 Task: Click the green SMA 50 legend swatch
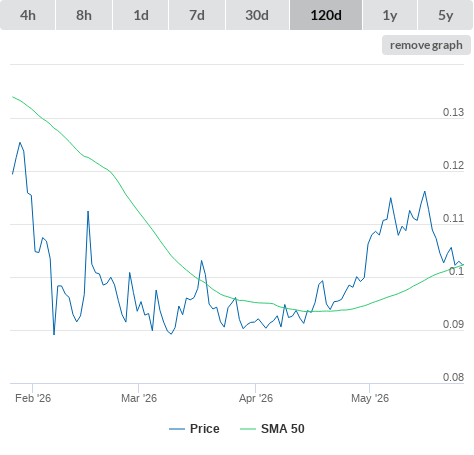248,429
